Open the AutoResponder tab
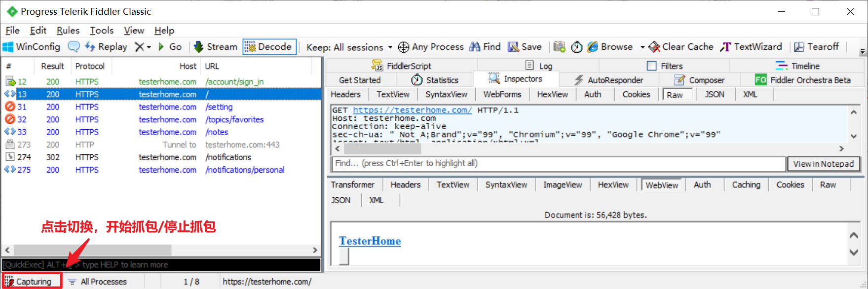Image resolution: width=868 pixels, height=289 pixels. (608, 80)
